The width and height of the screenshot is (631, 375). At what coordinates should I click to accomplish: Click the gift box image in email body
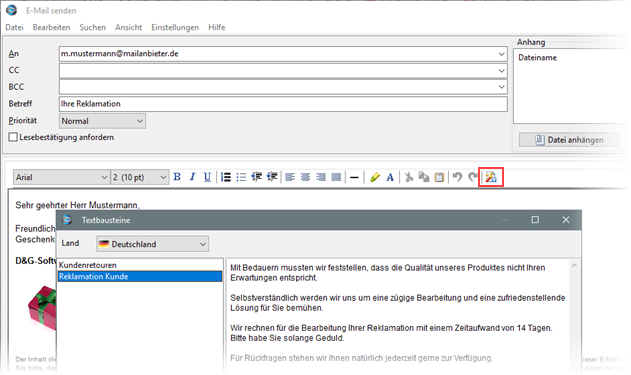tap(42, 308)
